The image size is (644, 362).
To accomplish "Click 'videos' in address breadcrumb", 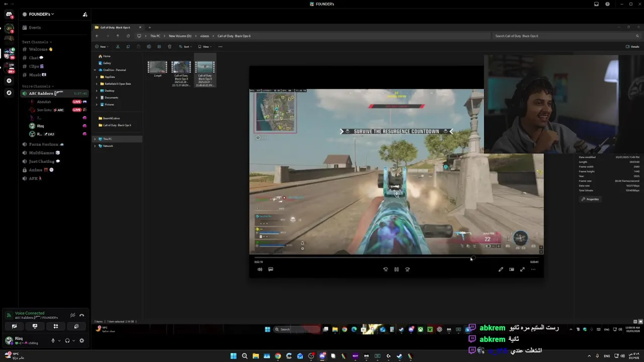I will click(x=205, y=36).
